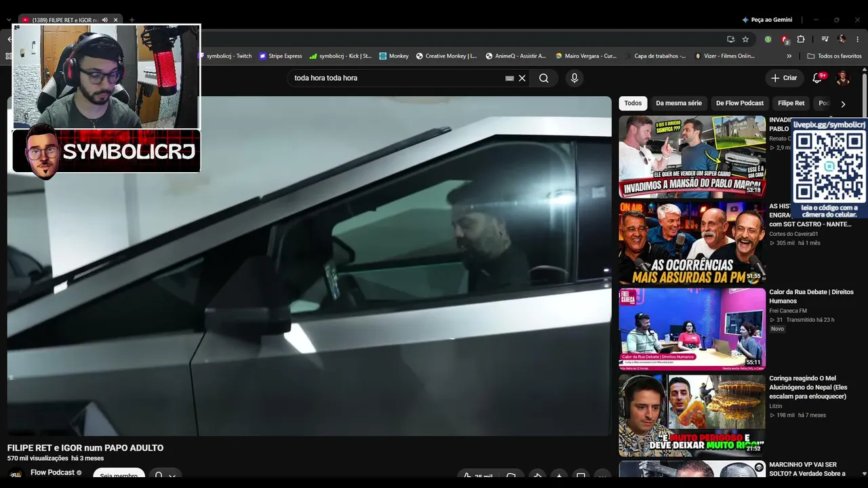
Task: Open video title Coringa reagindo O Mel Alucinógeno do Nepal
Action: pyautogui.click(x=808, y=387)
